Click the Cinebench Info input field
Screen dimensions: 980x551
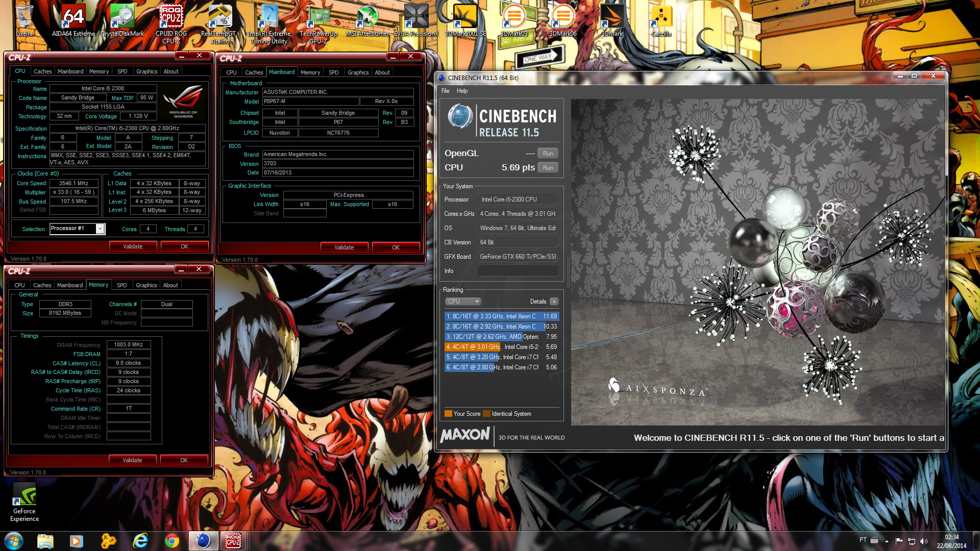[518, 271]
